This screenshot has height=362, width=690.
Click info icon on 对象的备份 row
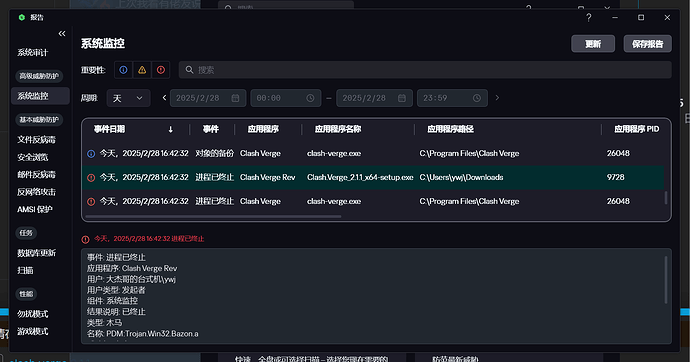click(91, 154)
